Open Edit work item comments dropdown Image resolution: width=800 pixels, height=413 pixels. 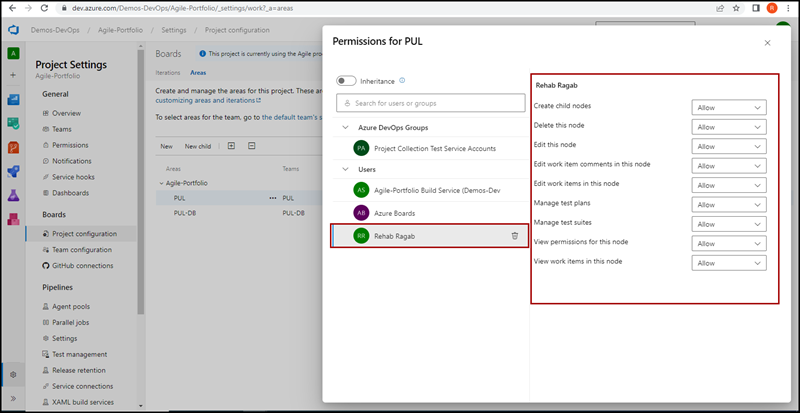coord(729,166)
